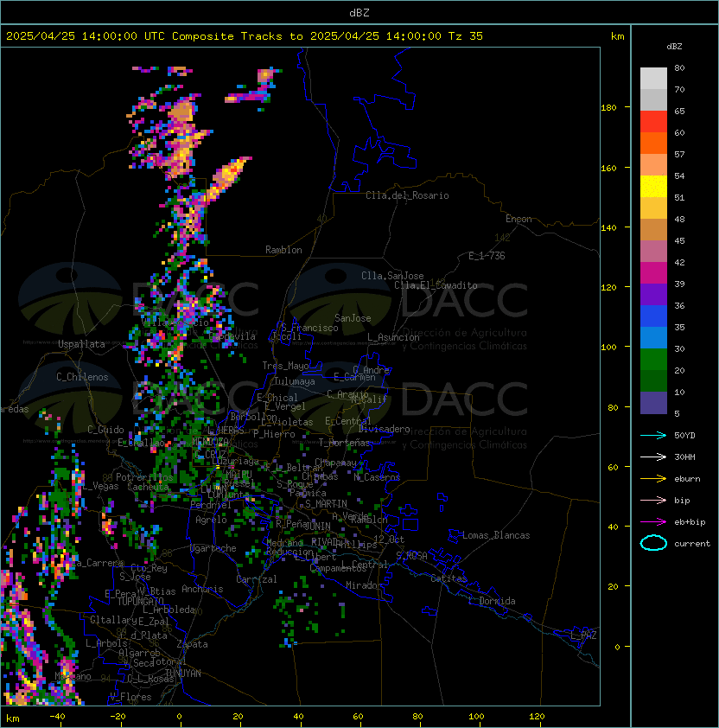Click the SanJose place label
The height and width of the screenshot is (728, 719).
tap(353, 318)
